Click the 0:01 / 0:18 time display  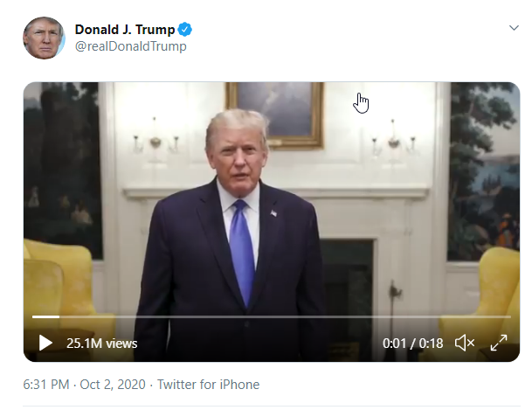[412, 344]
